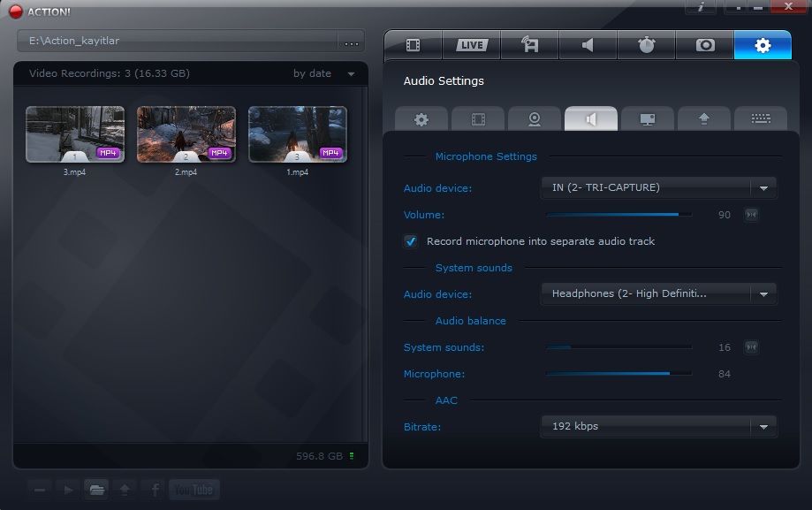This screenshot has height=510, width=812.
Task: Open the video recording mode tab
Action: point(414,45)
